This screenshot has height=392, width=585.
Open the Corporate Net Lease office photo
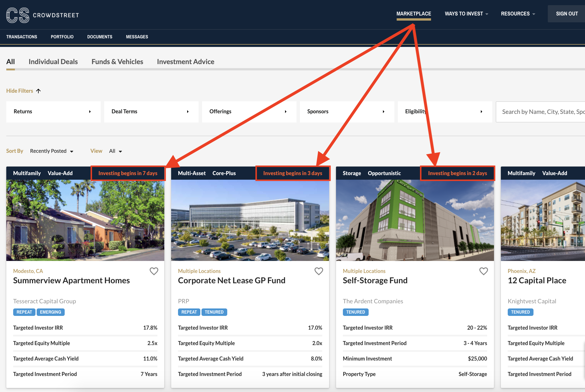pyautogui.click(x=250, y=220)
